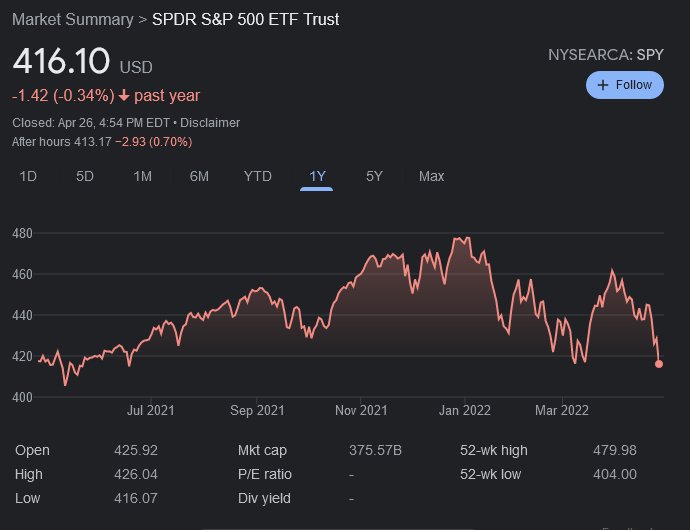The width and height of the screenshot is (690, 530).
Task: Switch chart to 5D range
Action: (x=85, y=177)
